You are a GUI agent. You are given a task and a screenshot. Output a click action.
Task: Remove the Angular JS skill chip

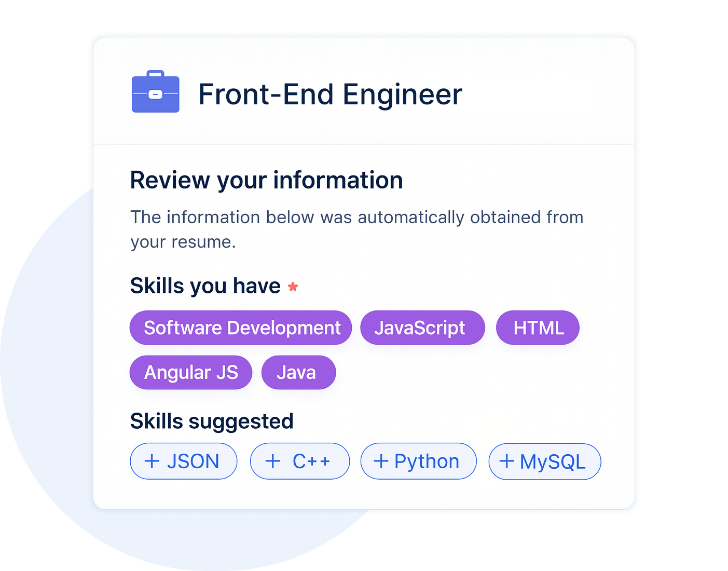point(190,372)
